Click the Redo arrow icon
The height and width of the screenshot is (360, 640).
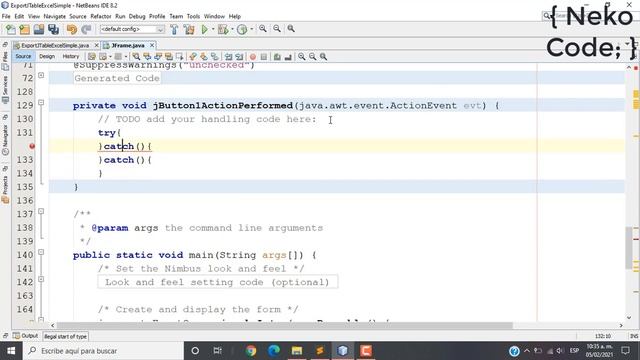point(86,29)
